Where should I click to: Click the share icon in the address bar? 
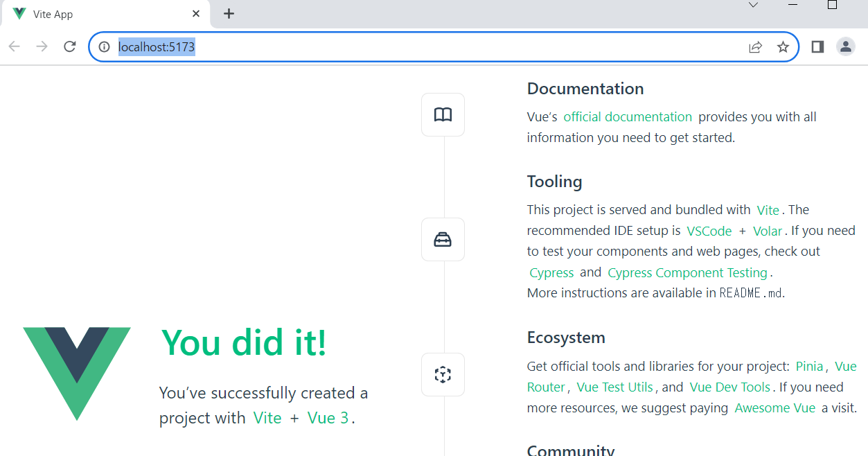click(754, 46)
